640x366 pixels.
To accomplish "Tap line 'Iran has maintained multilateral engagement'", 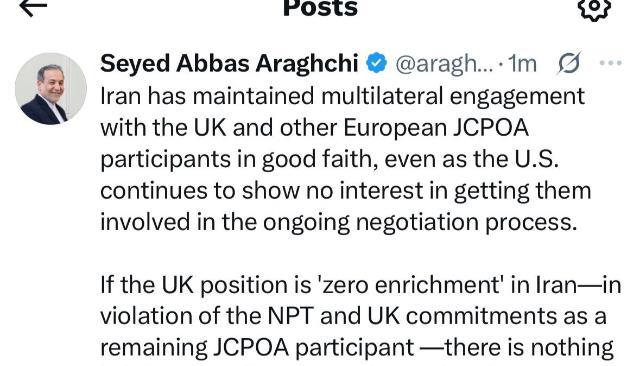I will 343,96.
